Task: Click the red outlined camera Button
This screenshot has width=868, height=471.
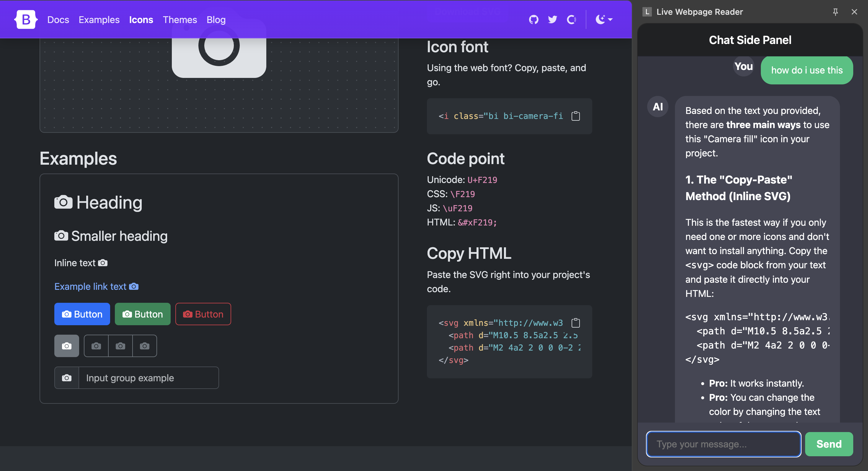Action: pyautogui.click(x=203, y=314)
